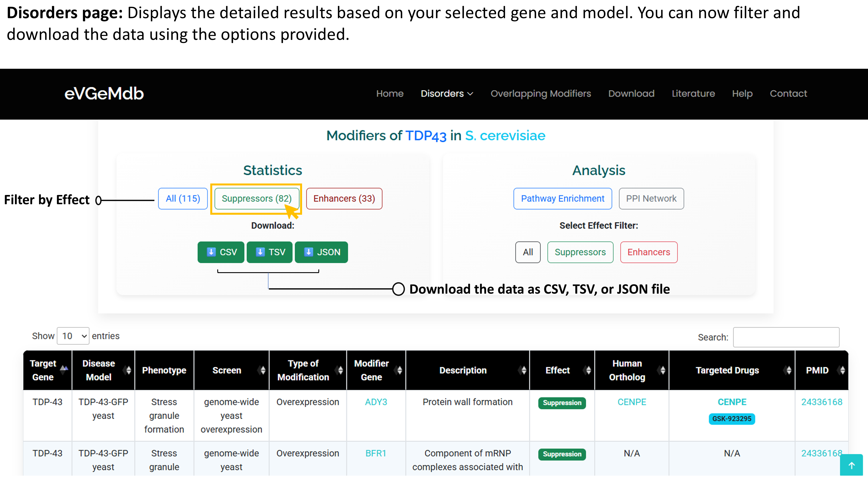The height and width of the screenshot is (488, 868).
Task: Select Suppressors in analysis effect filter
Action: [x=580, y=252]
